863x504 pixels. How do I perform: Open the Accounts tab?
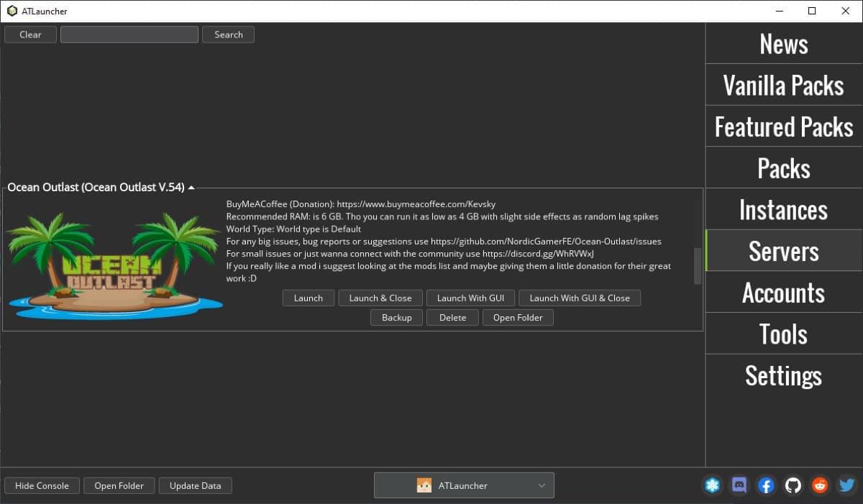784,293
